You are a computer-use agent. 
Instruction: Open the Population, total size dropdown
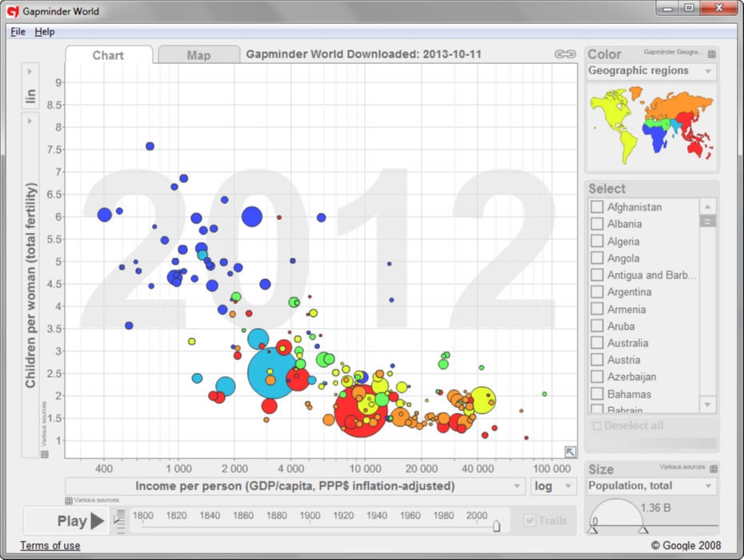pos(650,486)
